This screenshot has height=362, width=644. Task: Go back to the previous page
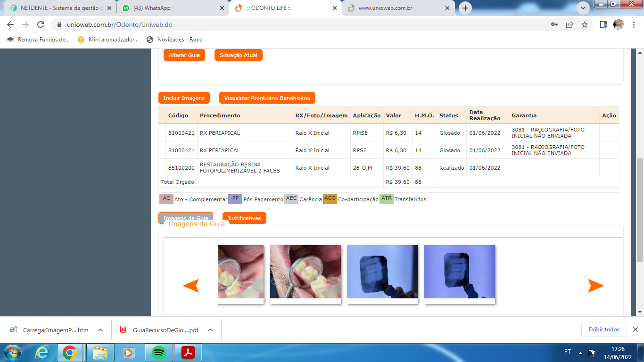click(10, 25)
